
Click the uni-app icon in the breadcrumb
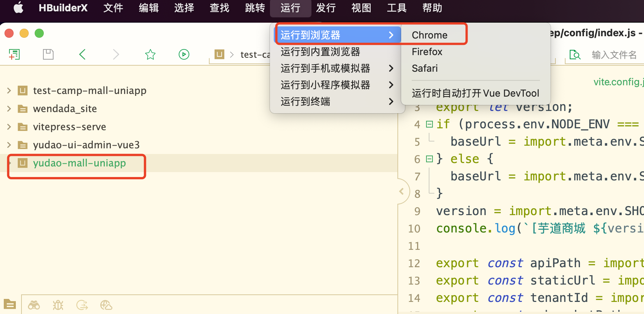pyautogui.click(x=219, y=54)
